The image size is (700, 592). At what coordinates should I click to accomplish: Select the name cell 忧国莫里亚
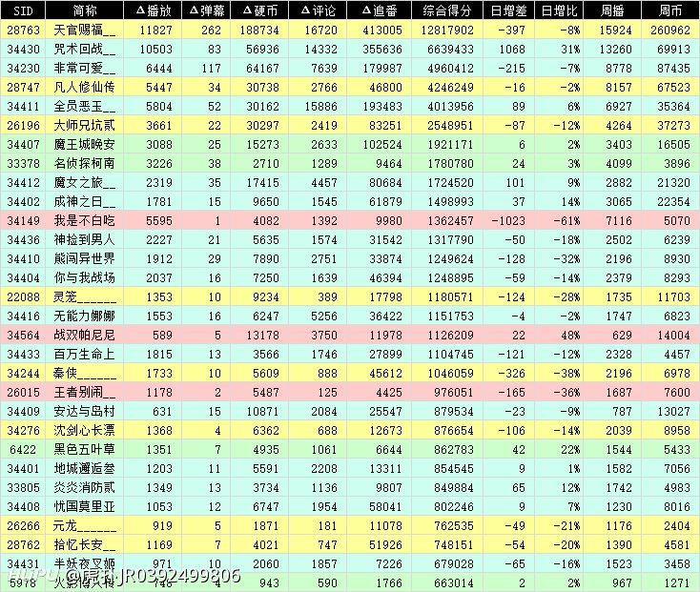pos(84,507)
